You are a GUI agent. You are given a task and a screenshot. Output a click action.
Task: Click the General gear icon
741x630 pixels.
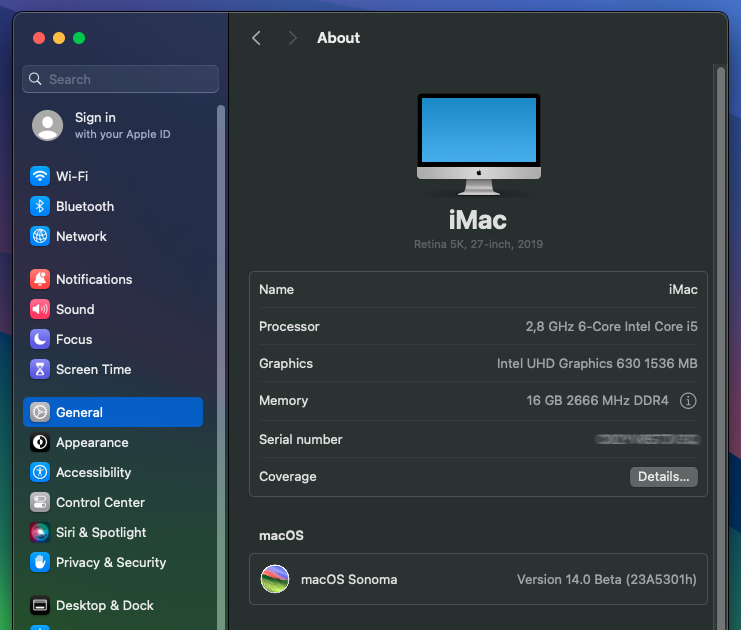pyautogui.click(x=40, y=412)
